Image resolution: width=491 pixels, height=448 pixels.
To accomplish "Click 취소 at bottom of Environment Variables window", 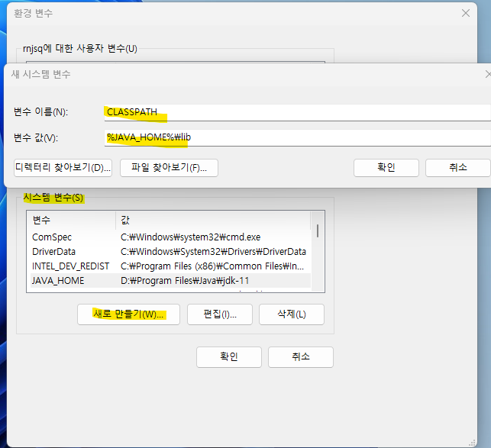I will tap(301, 357).
